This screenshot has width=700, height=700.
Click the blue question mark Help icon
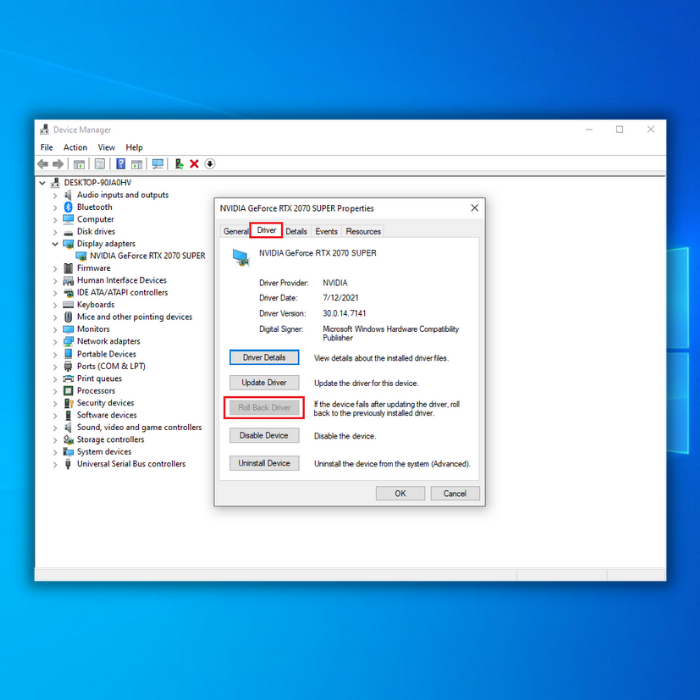[121, 164]
